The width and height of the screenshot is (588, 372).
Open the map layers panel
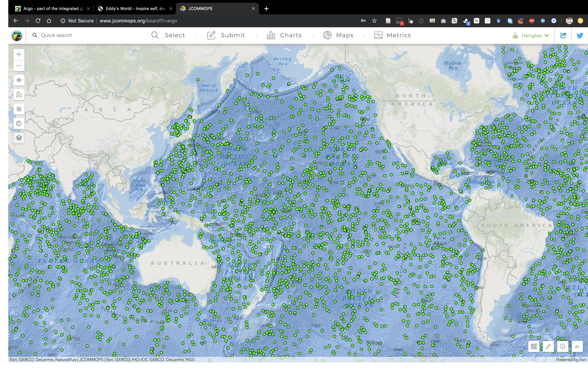[19, 138]
